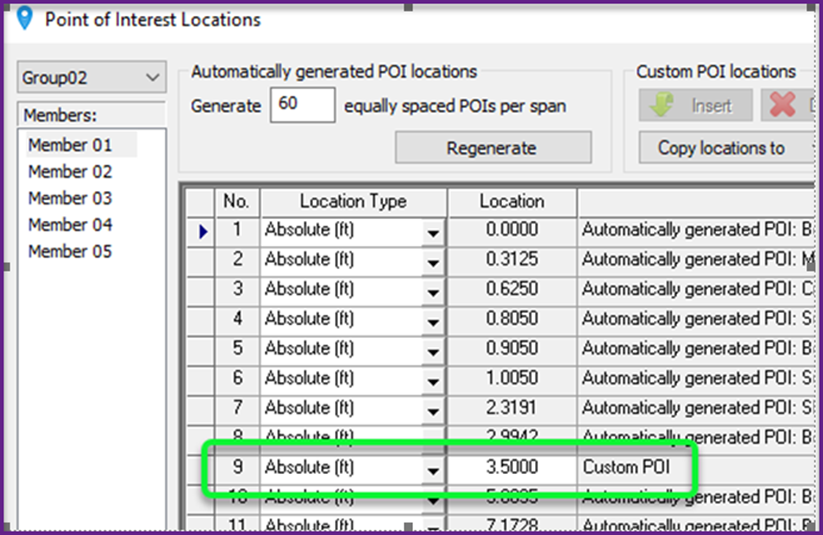This screenshot has height=535, width=823.
Task: Open Location Type dropdown for row 9
Action: coord(433,468)
